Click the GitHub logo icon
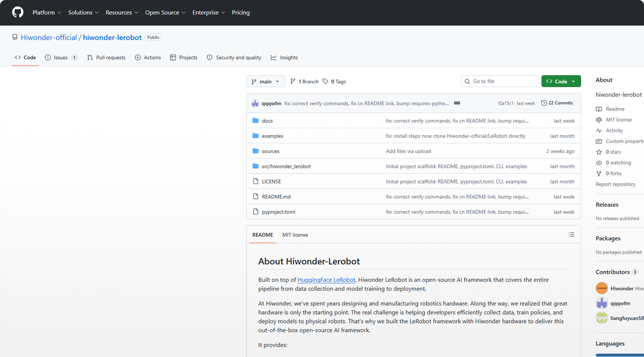The height and width of the screenshot is (357, 644). pyautogui.click(x=18, y=12)
